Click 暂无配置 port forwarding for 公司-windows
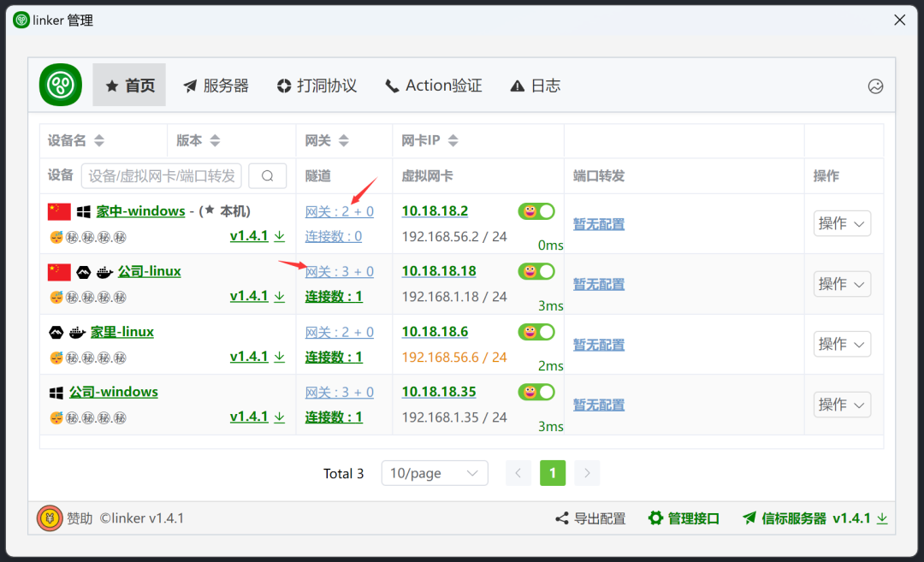924x562 pixels. pyautogui.click(x=599, y=405)
